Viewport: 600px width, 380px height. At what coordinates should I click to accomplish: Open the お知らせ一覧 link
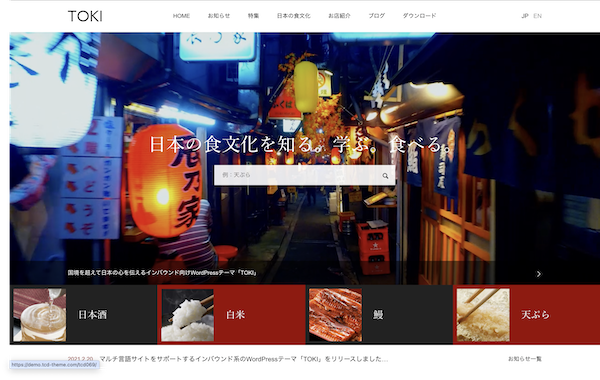[x=525, y=359]
